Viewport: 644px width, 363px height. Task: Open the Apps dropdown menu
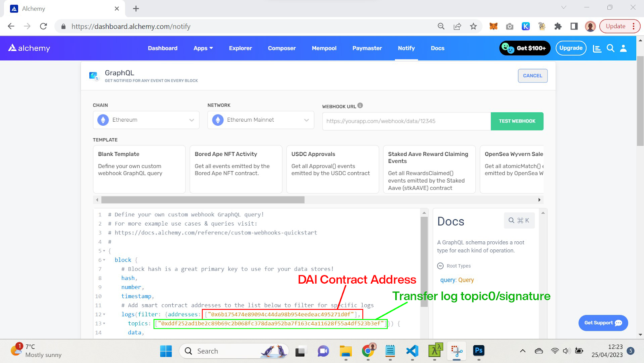point(203,48)
